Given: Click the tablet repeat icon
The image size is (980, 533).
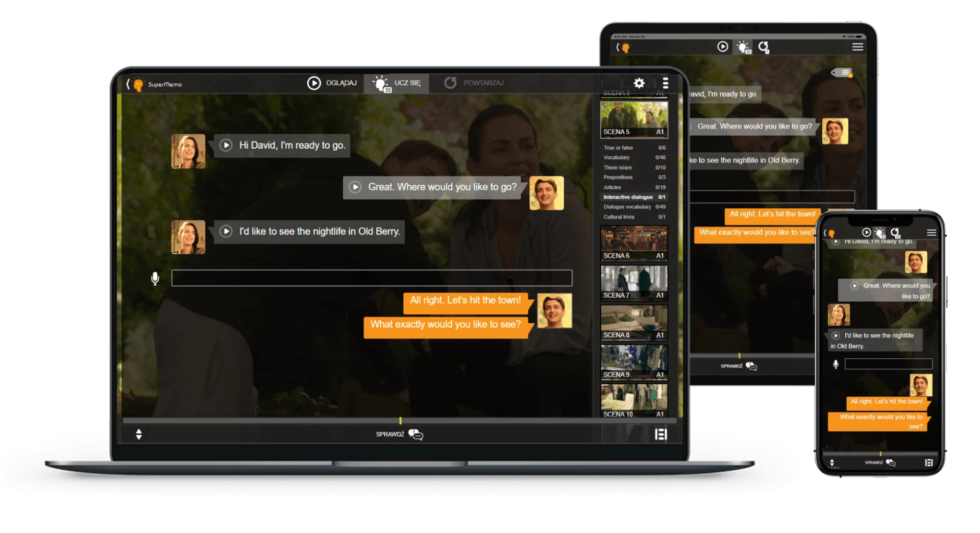Looking at the screenshot, I should coord(764,47).
